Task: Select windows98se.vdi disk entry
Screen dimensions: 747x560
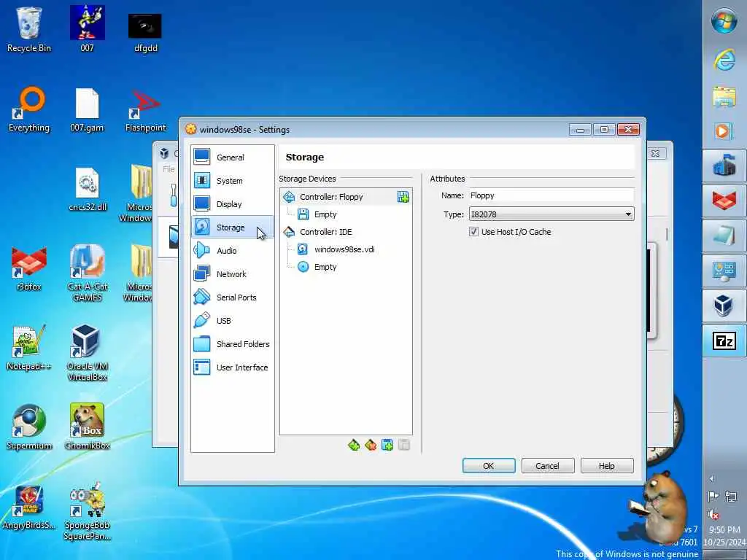Action: click(x=344, y=249)
